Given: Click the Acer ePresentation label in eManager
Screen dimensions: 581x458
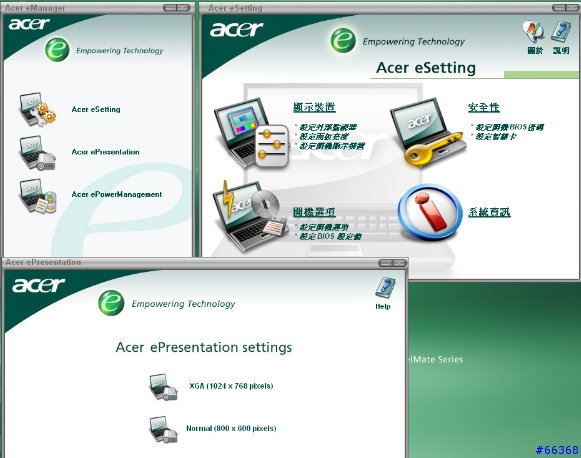Looking at the screenshot, I should tap(106, 152).
